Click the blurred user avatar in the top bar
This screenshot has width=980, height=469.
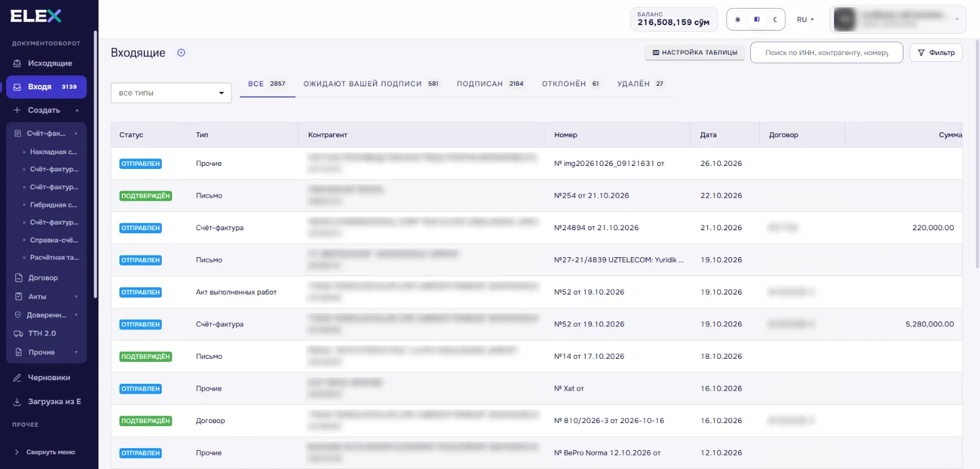845,20
